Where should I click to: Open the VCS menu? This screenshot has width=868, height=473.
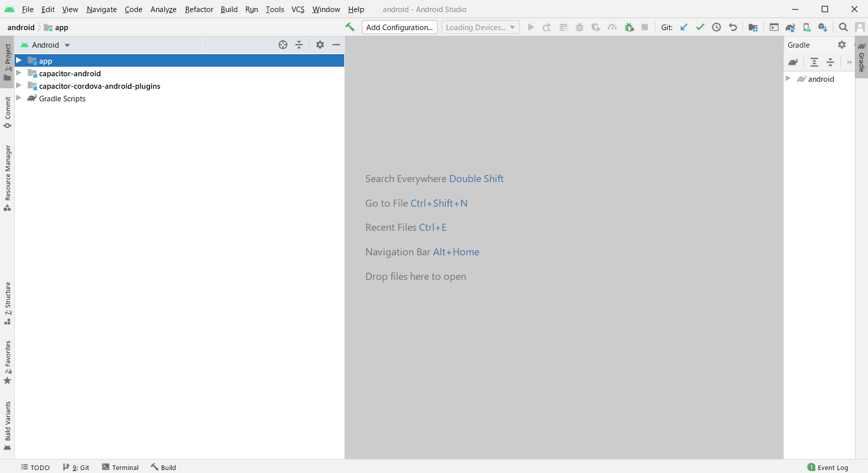pyautogui.click(x=298, y=9)
